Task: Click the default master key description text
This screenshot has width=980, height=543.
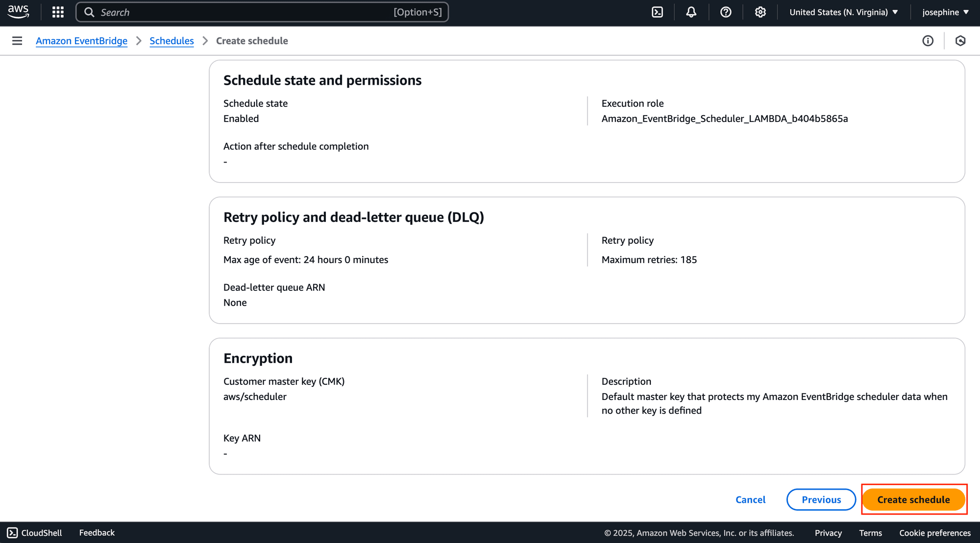Action: 774,403
